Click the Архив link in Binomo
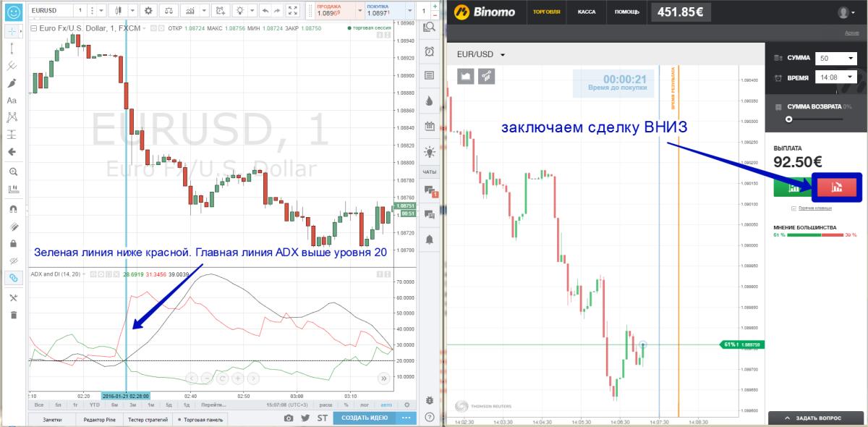 tap(852, 33)
